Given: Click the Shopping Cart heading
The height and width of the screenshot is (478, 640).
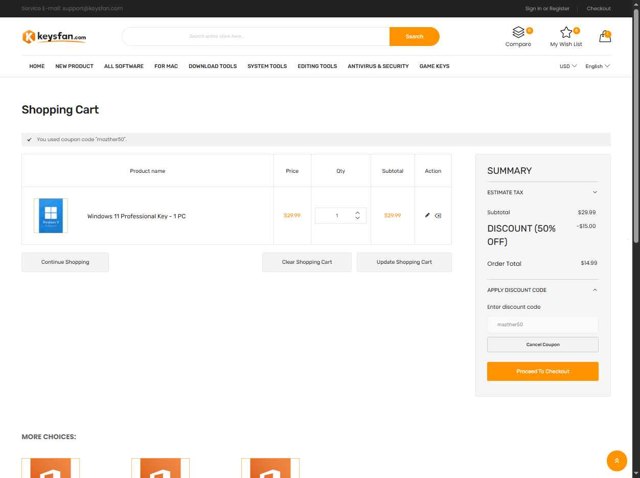Looking at the screenshot, I should click(60, 109).
